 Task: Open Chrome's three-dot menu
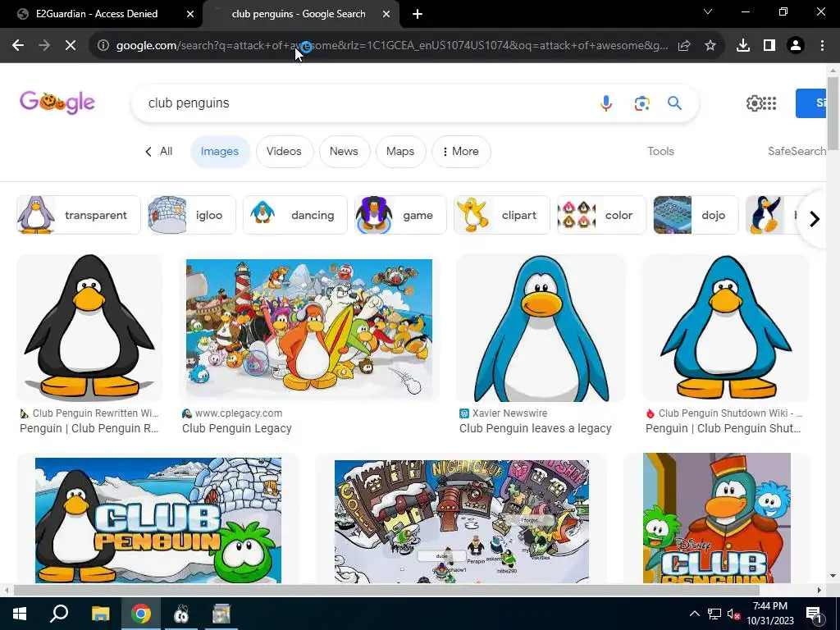click(x=822, y=46)
